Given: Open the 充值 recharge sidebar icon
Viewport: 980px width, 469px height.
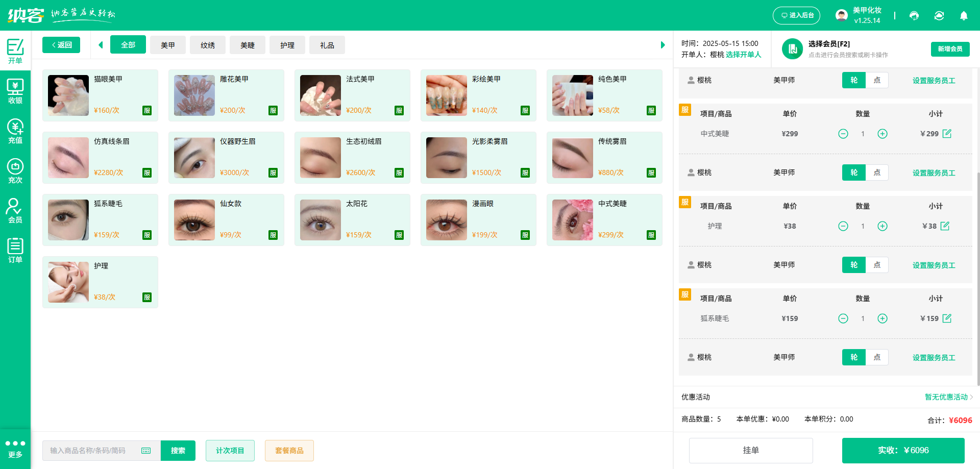Looking at the screenshot, I should [x=15, y=131].
